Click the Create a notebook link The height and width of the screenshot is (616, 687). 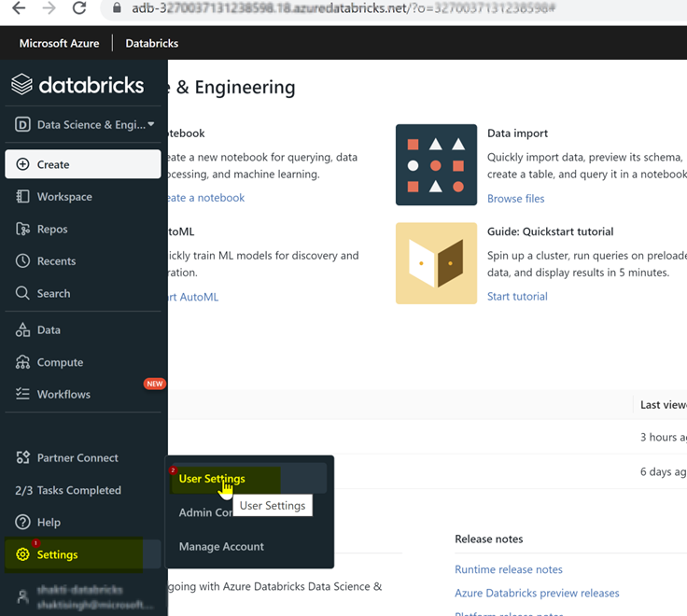(x=206, y=198)
